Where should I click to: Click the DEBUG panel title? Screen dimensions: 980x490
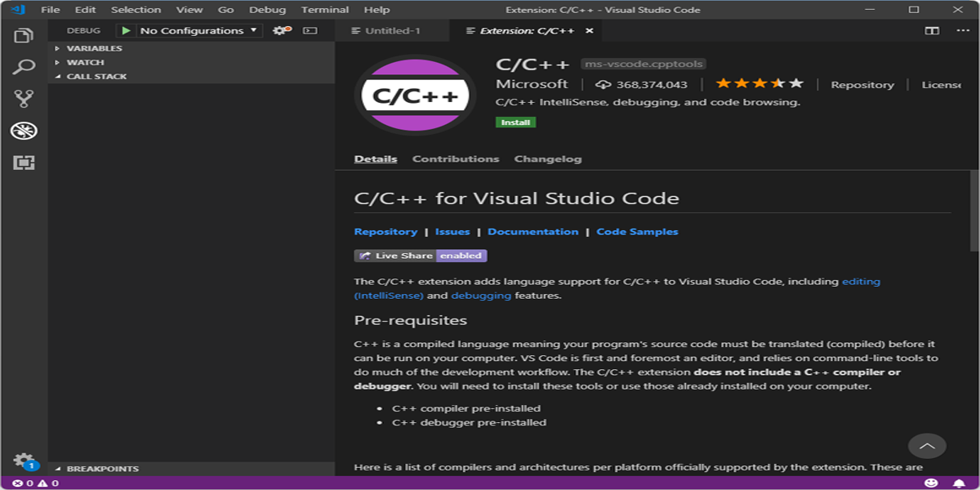pos(83,30)
